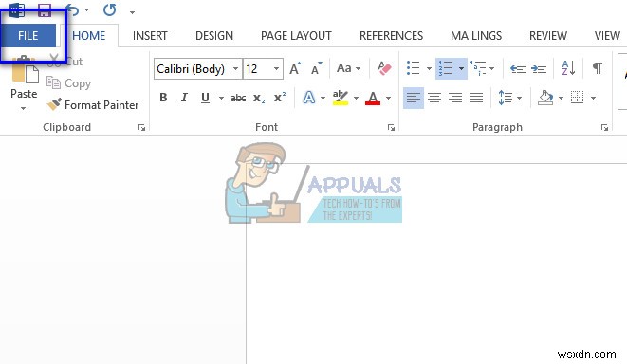Click the Copy button

(x=69, y=83)
